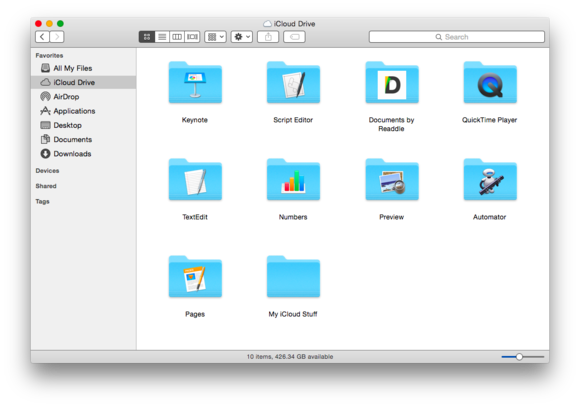Open the QuickTime Player folder
The image size is (580, 407).
pos(490,83)
